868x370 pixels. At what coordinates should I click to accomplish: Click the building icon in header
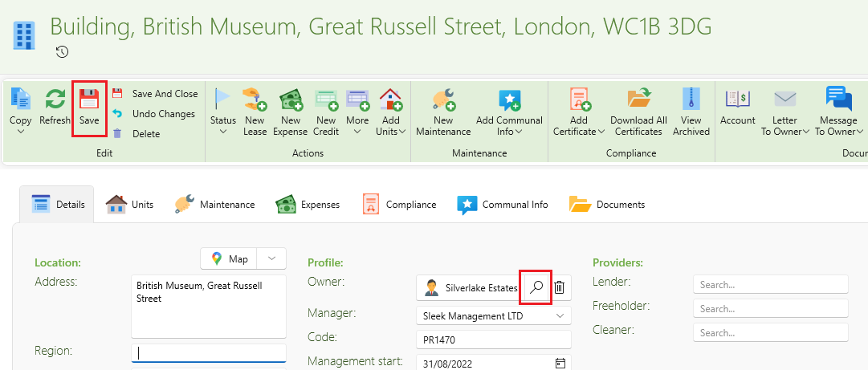[x=24, y=35]
